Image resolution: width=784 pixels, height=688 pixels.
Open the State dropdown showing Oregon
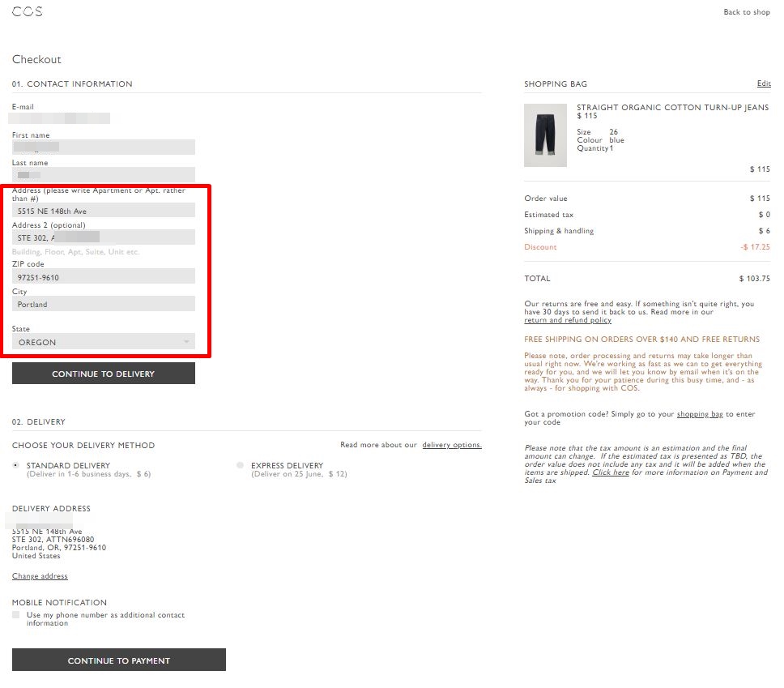pos(104,342)
